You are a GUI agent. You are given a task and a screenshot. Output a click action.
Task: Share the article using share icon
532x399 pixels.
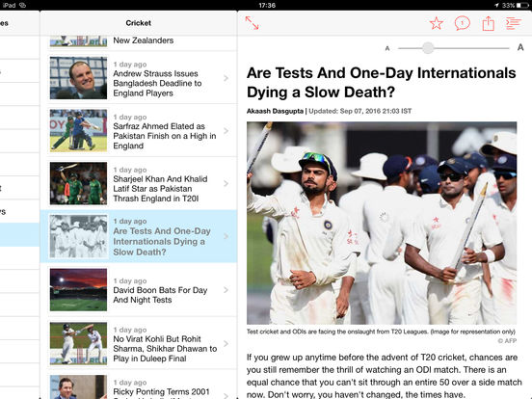click(488, 23)
